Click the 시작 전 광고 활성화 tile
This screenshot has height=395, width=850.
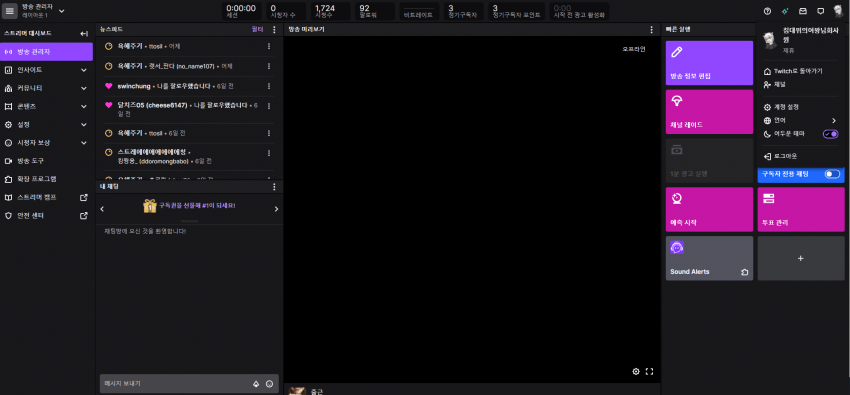point(579,11)
